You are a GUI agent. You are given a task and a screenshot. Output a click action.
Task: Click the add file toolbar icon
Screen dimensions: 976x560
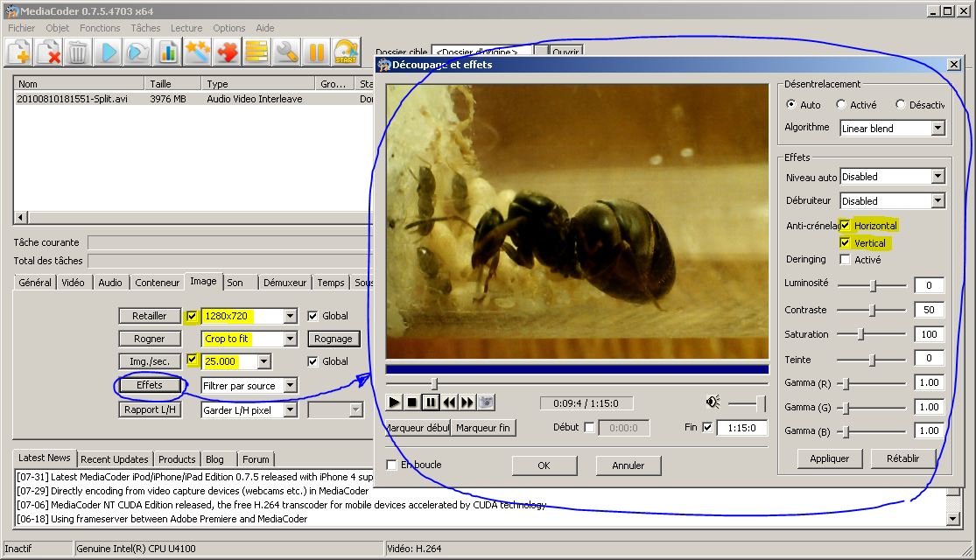pos(19,52)
